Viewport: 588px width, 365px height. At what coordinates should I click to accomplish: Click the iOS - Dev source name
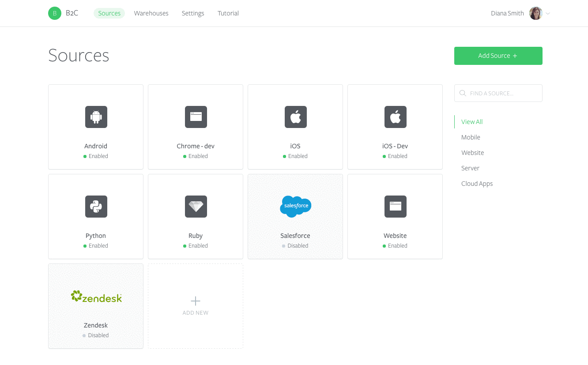click(x=395, y=146)
